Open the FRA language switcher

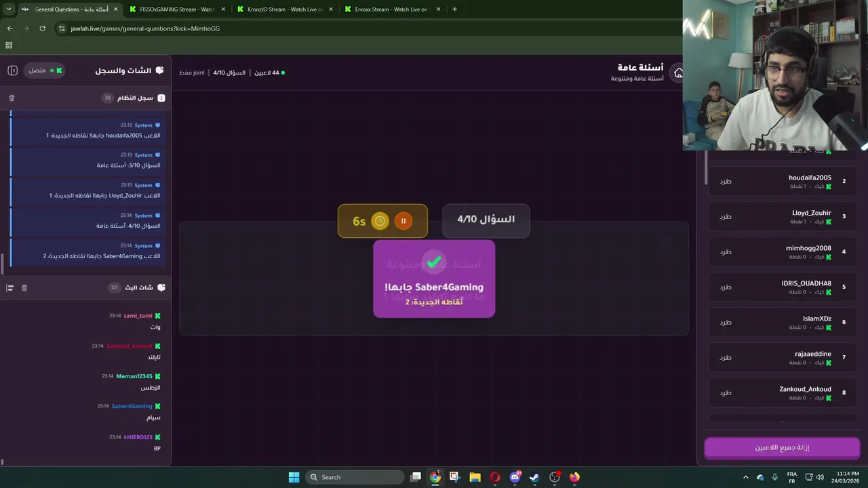pyautogui.click(x=792, y=477)
